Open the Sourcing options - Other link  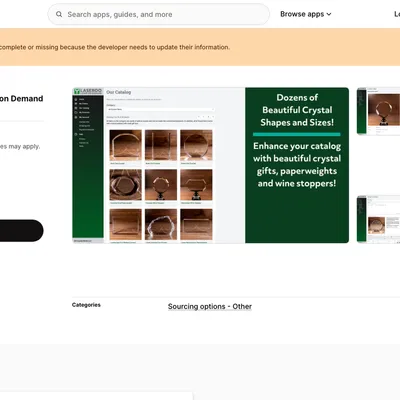click(x=210, y=306)
